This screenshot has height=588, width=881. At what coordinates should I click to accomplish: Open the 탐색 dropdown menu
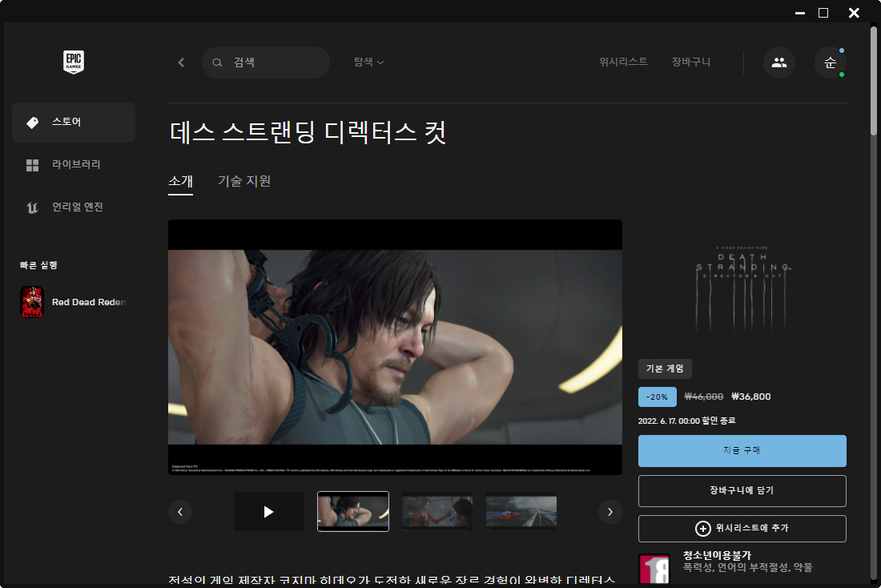(368, 62)
